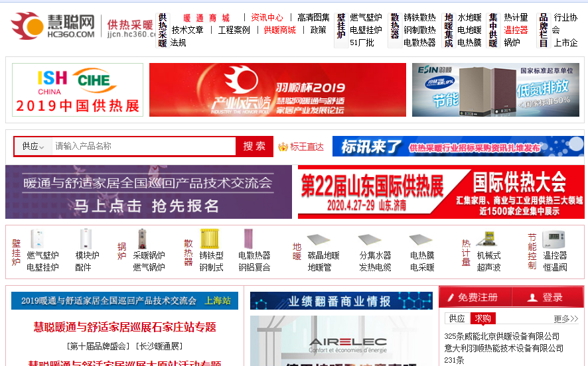Open headline 慧聪暖通与舒适家居巡展石家庄站专题

125,327
